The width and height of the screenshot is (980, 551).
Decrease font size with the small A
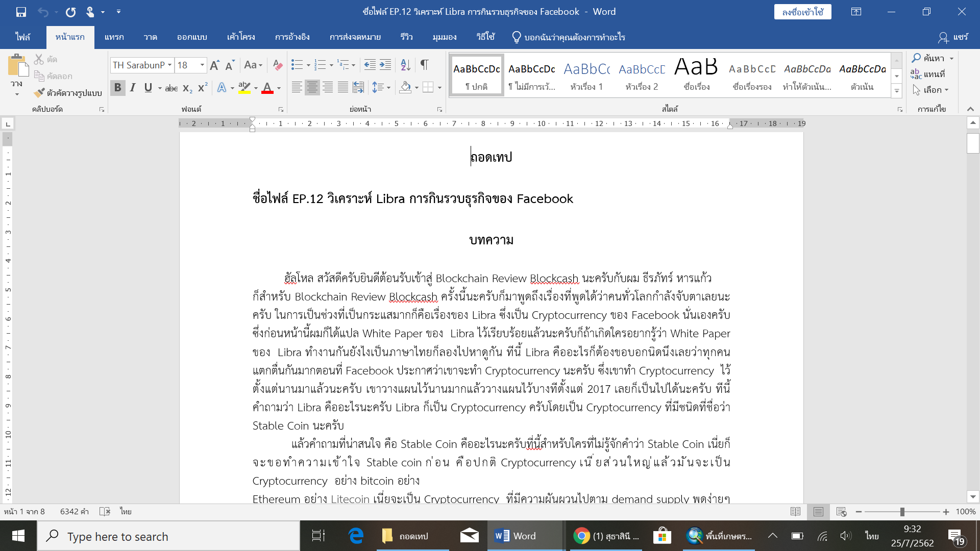click(230, 65)
